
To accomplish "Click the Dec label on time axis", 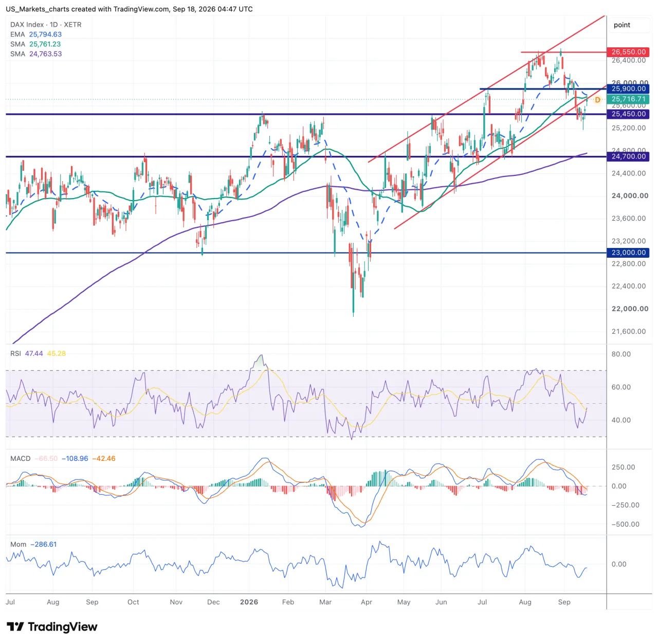I will point(213,602).
